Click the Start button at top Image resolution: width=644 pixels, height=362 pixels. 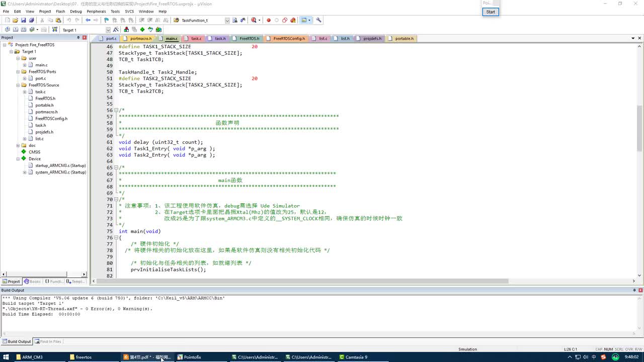point(491,12)
